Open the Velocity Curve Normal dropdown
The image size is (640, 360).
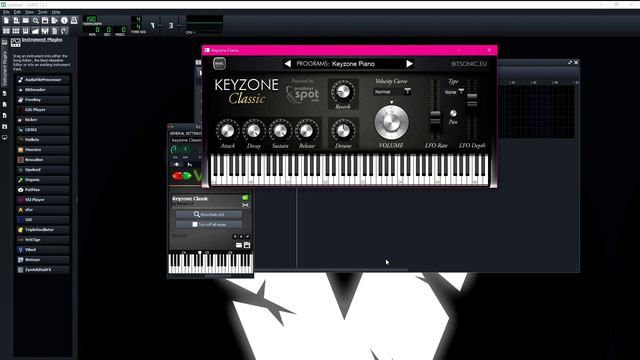(x=392, y=92)
